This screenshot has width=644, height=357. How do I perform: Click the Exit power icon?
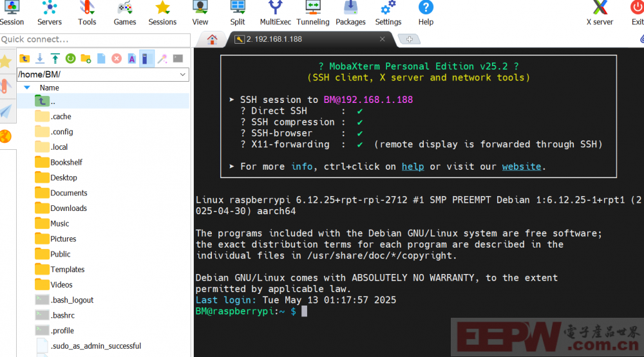click(637, 14)
